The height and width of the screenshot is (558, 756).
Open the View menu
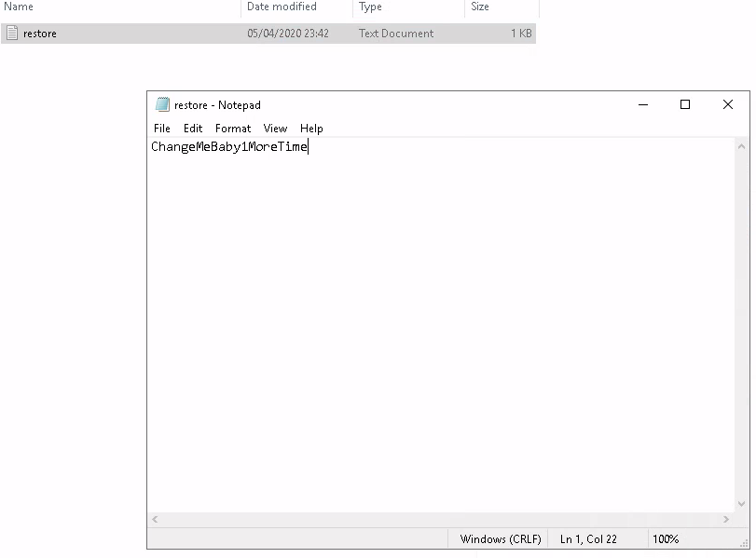coord(275,129)
